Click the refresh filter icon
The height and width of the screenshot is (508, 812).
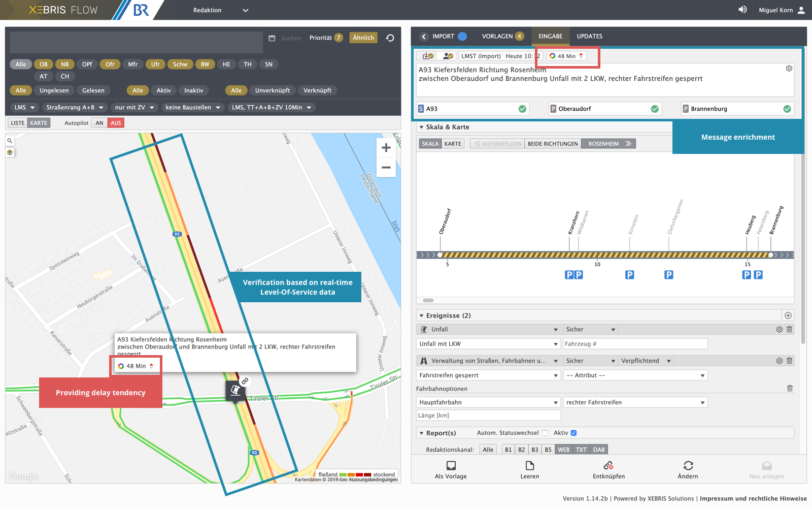390,38
